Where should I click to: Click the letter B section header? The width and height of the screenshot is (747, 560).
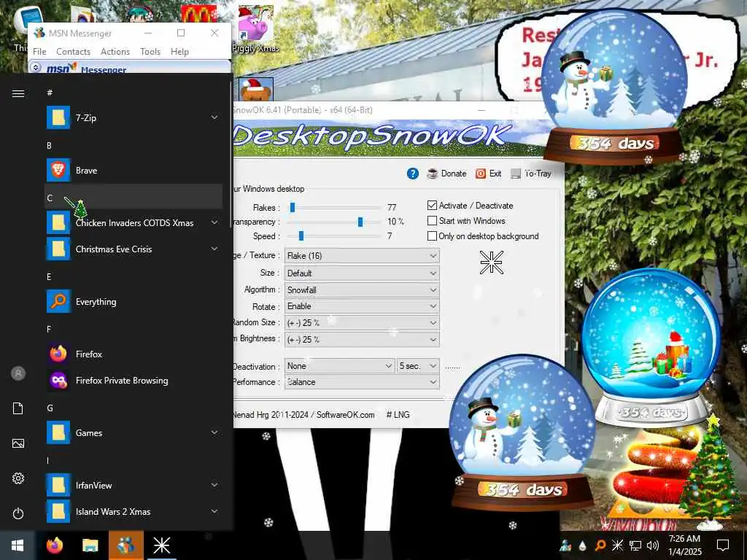(49, 145)
